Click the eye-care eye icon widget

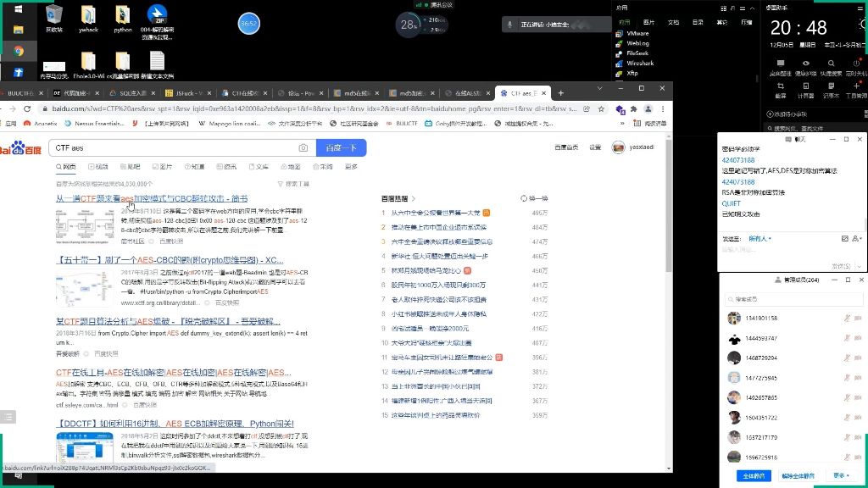806,67
